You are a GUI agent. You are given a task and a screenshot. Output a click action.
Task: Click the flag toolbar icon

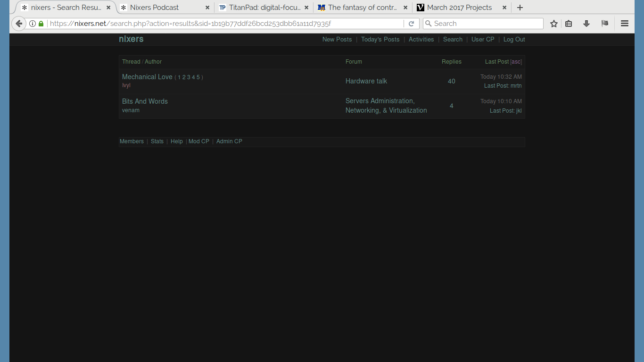coord(605,24)
